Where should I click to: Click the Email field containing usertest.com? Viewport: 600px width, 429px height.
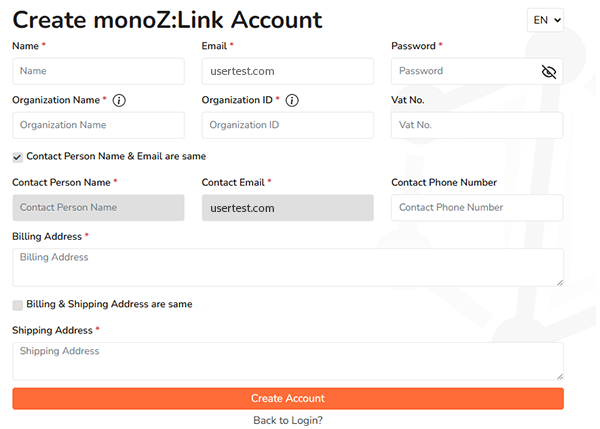click(287, 71)
